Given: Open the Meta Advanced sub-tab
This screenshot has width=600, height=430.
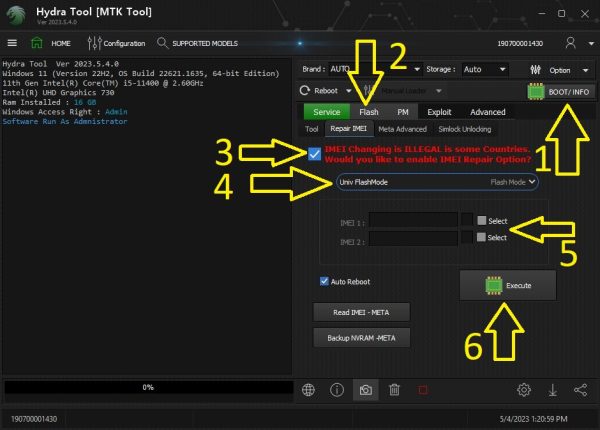Looking at the screenshot, I should coord(403,129).
